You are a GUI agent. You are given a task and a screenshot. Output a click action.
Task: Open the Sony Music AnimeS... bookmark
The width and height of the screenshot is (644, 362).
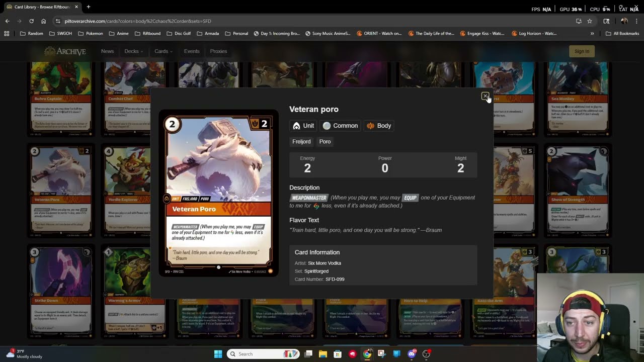click(328, 34)
